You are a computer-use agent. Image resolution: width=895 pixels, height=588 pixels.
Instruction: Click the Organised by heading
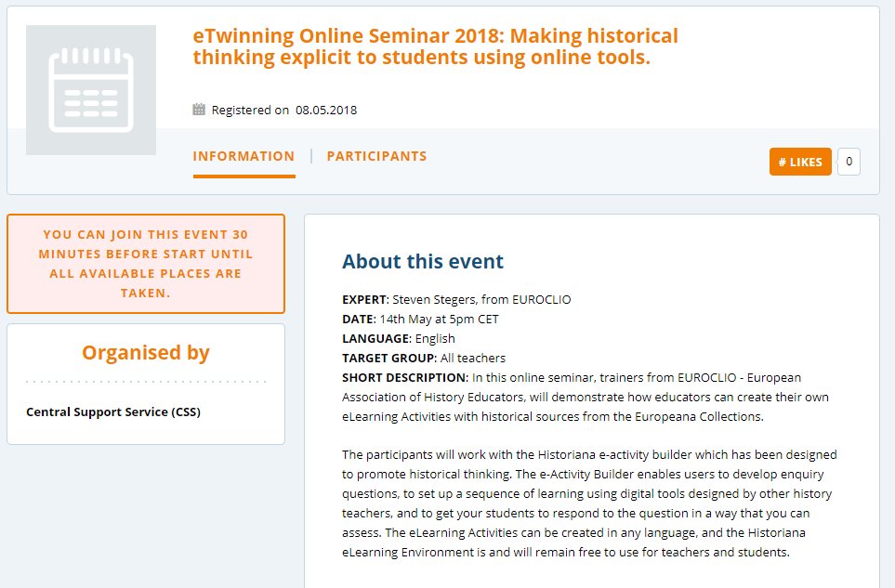(x=146, y=353)
